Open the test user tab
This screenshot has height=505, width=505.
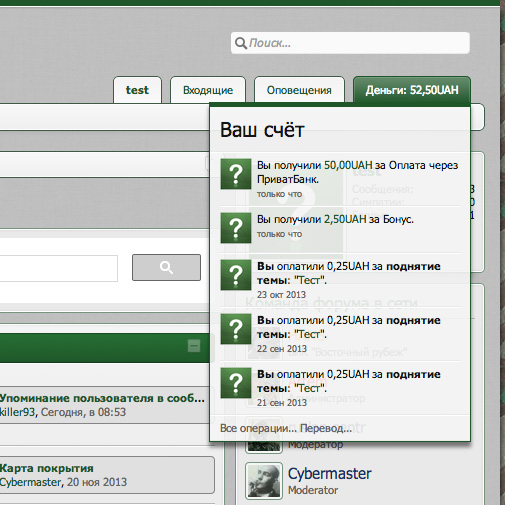pos(137,90)
